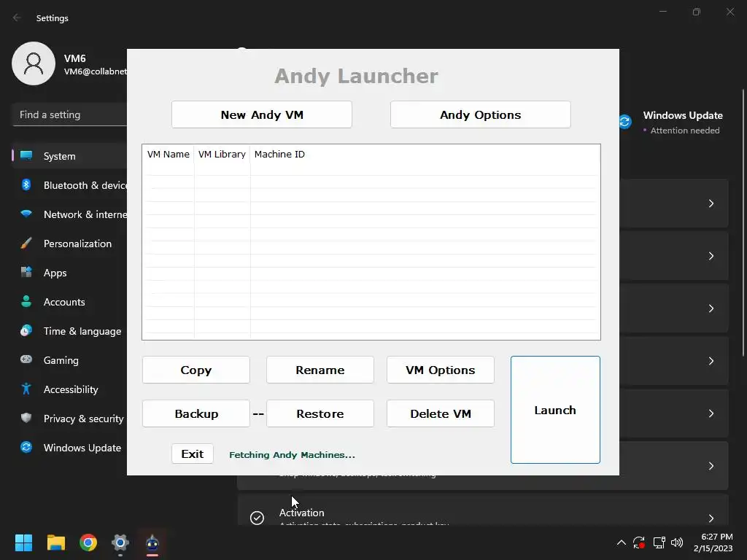
Task: Click the System monitor icon in sidebar
Action: [x=26, y=155]
